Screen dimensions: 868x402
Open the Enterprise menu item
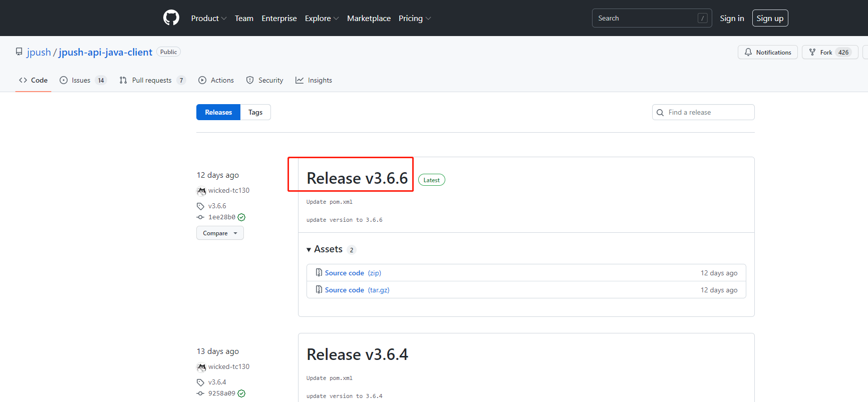[279, 18]
